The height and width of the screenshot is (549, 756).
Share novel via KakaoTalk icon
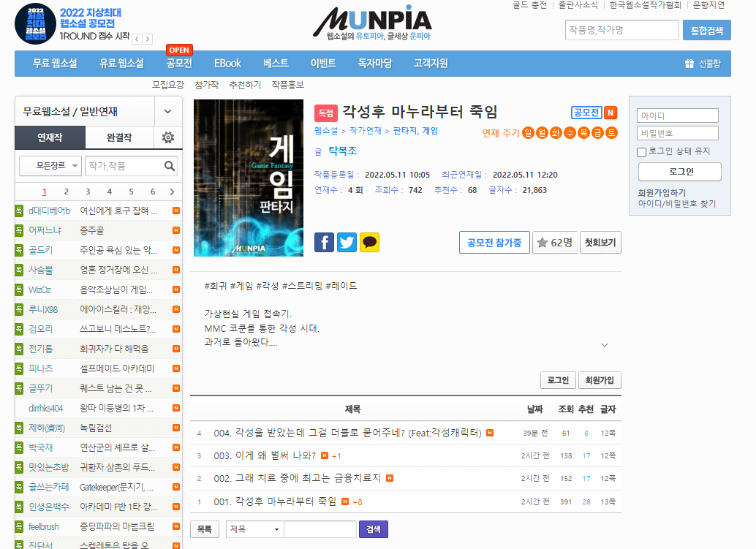click(370, 243)
